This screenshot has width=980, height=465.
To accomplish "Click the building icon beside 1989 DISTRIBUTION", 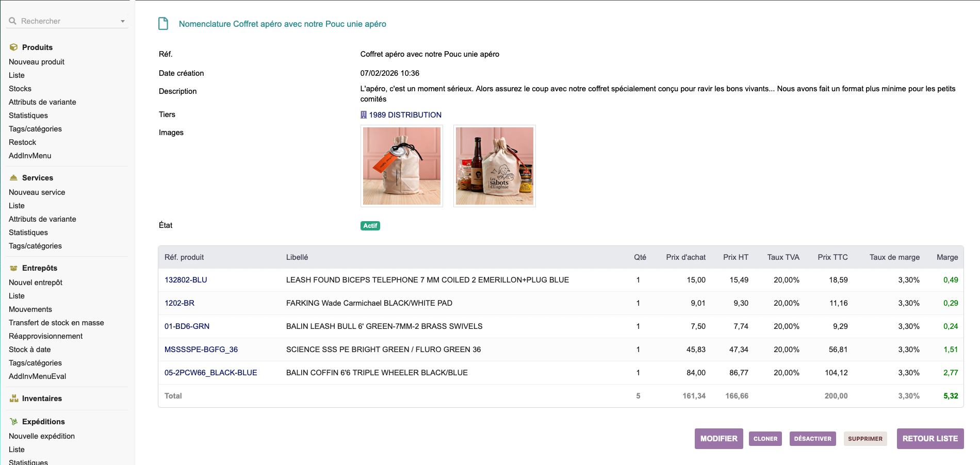I will coord(364,115).
